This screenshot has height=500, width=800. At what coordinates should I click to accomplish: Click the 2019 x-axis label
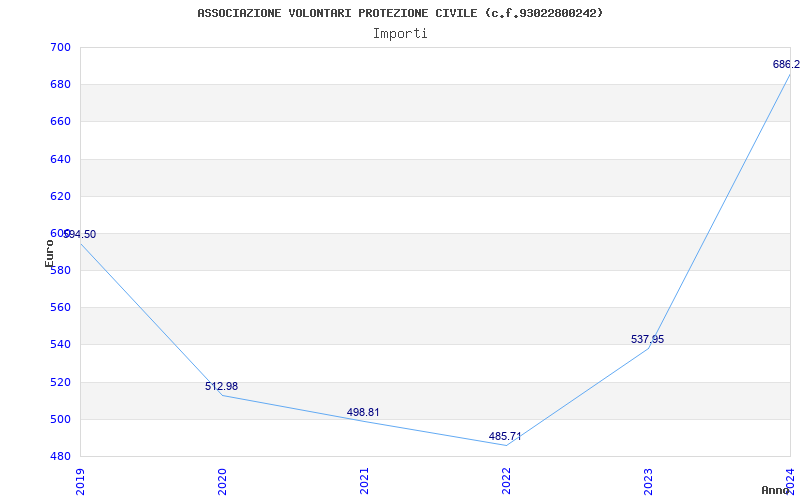click(x=80, y=482)
